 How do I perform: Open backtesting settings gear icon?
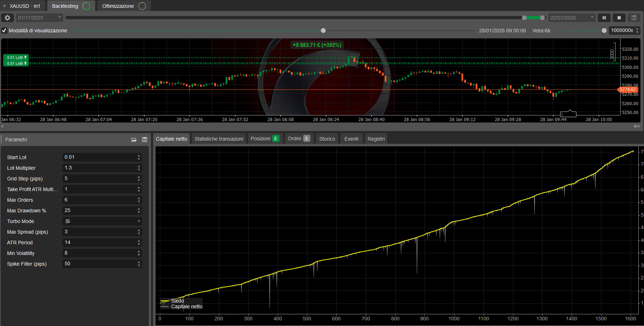point(7,18)
